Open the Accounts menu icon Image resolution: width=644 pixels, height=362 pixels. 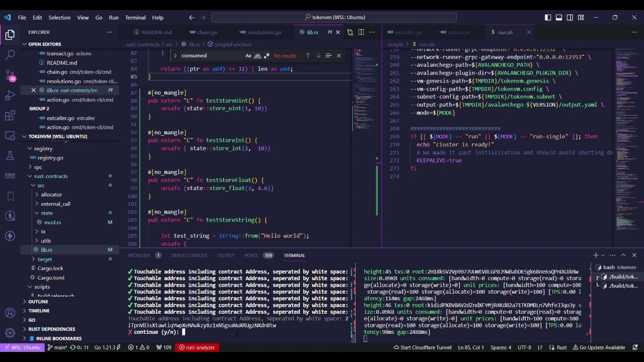(10, 313)
